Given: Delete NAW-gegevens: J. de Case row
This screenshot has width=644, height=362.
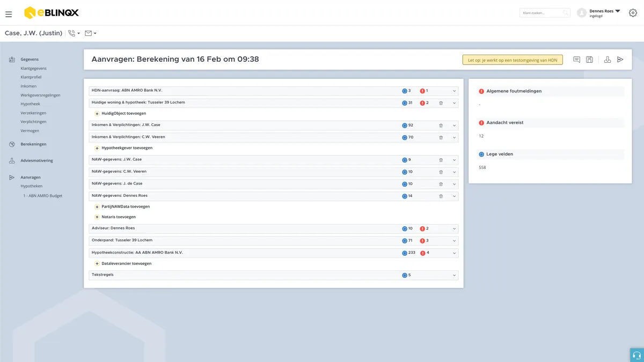Looking at the screenshot, I should 441,184.
